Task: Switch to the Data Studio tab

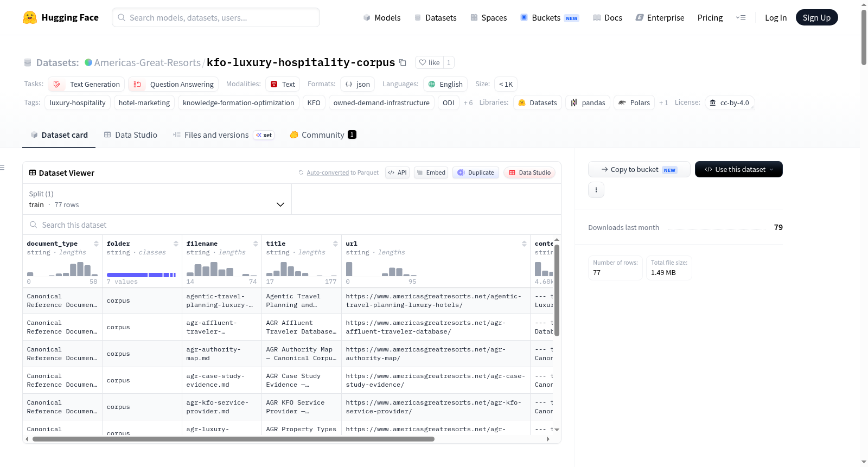Action: (x=131, y=135)
